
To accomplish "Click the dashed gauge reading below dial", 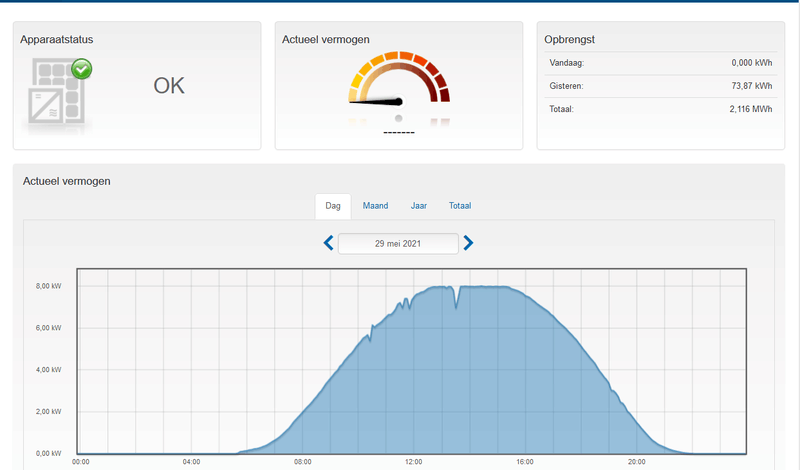I will (x=399, y=133).
